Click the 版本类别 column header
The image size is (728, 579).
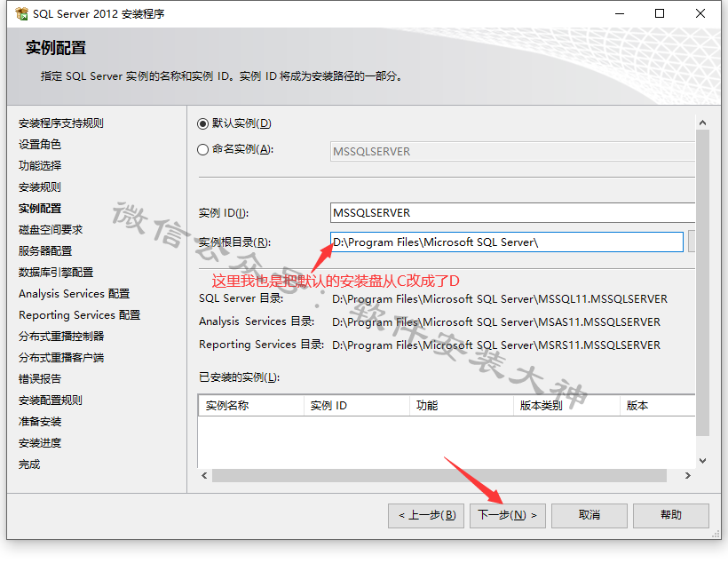click(567, 406)
